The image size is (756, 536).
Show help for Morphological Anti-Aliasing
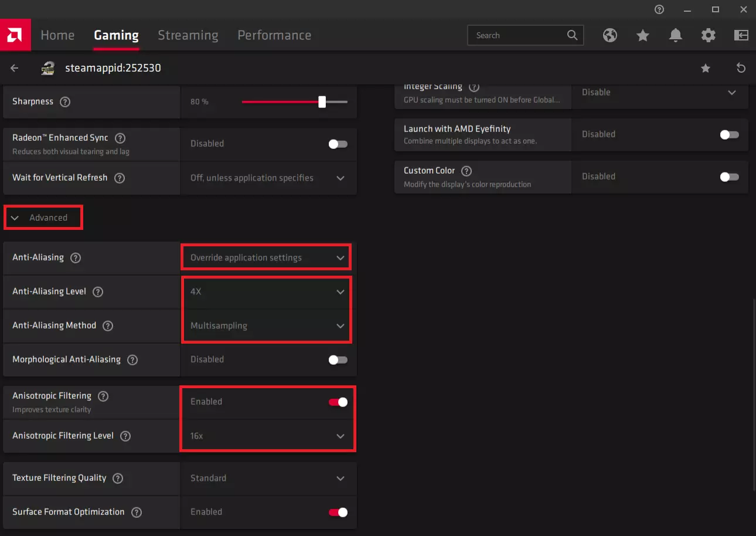pyautogui.click(x=132, y=359)
